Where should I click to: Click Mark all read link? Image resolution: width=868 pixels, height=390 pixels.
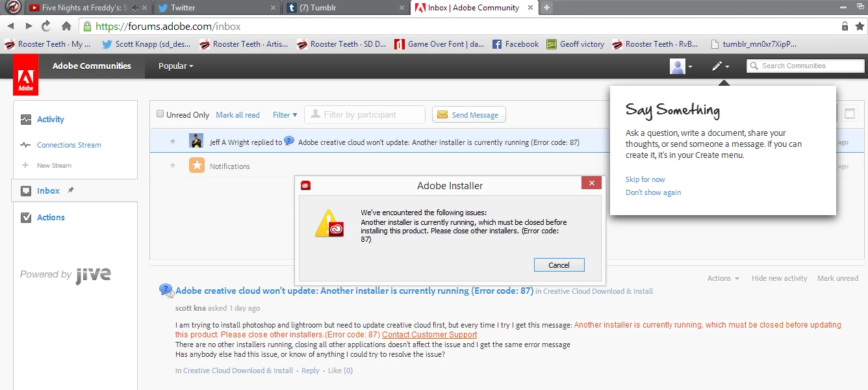click(x=238, y=115)
